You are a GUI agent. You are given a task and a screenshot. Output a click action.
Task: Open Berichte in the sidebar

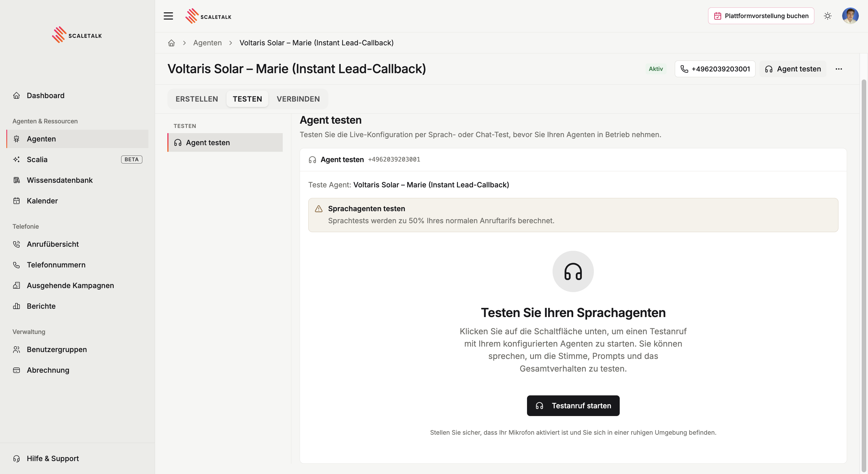(77, 306)
